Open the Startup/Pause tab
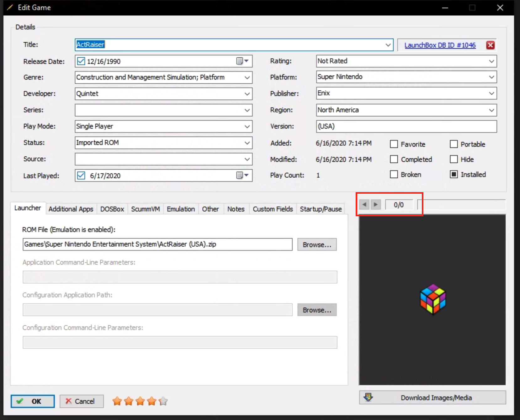 tap(321, 209)
